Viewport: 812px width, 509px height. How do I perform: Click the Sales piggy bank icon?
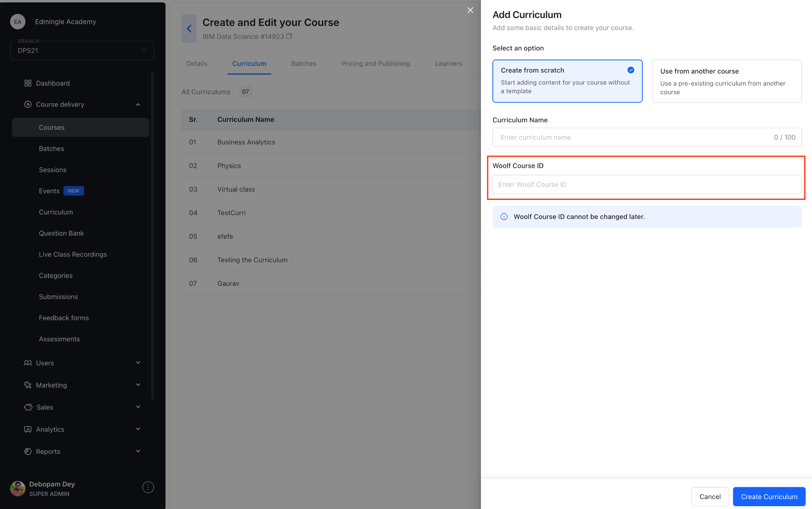tap(28, 407)
